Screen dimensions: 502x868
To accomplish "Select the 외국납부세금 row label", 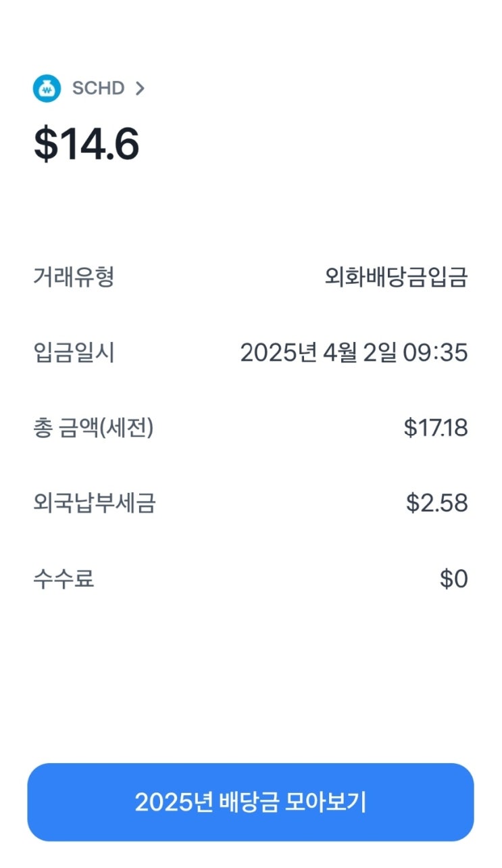I will point(94,504).
